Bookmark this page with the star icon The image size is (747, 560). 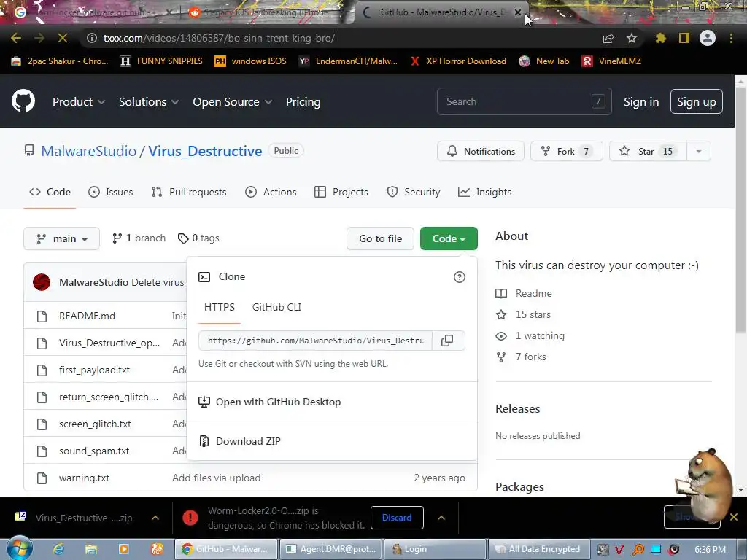tap(631, 38)
